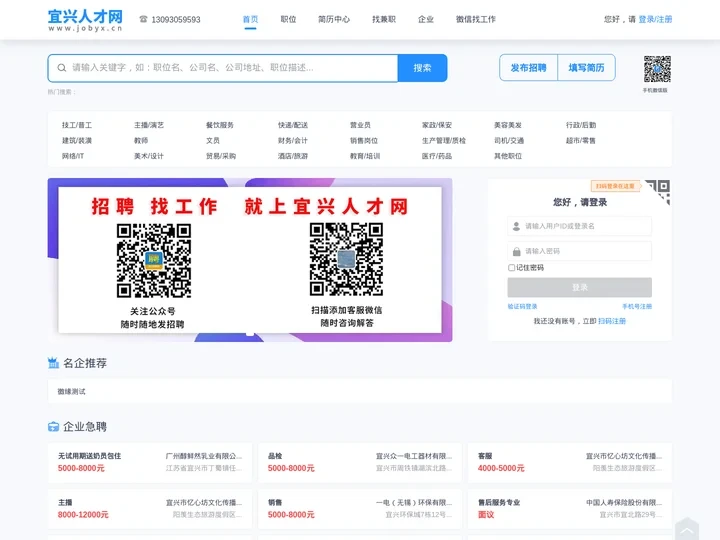Click the back-to-top arrow button
This screenshot has width=720, height=540.
(x=687, y=529)
